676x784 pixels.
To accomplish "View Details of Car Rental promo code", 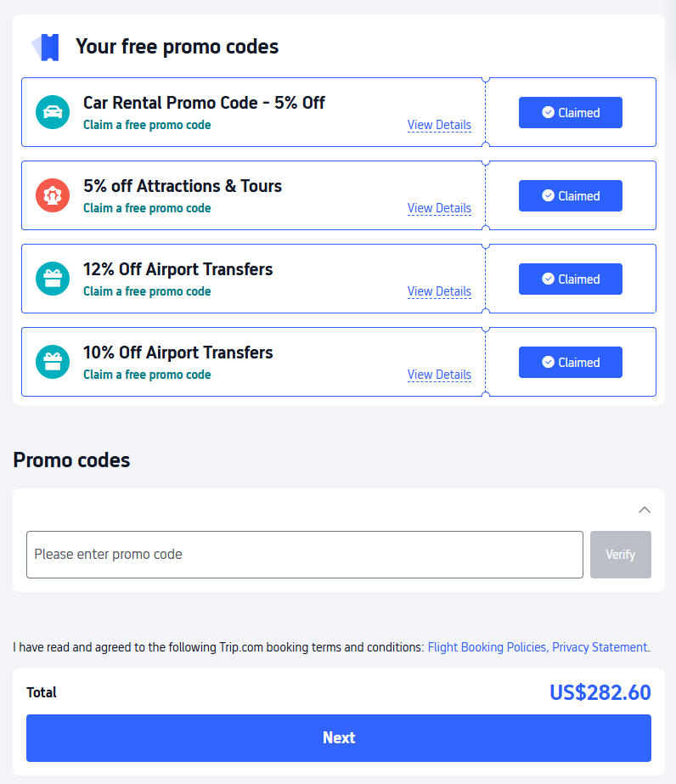I will 439,125.
